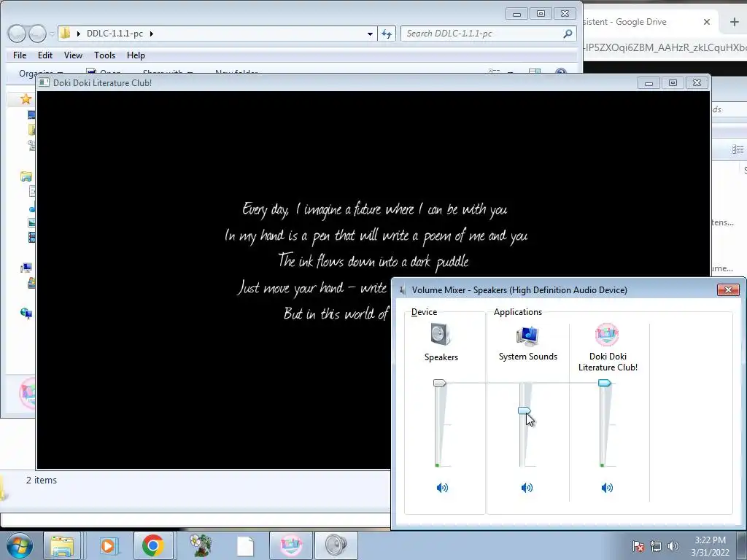Image resolution: width=747 pixels, height=560 pixels.
Task: Click the view options icon in right window
Action: (x=738, y=149)
